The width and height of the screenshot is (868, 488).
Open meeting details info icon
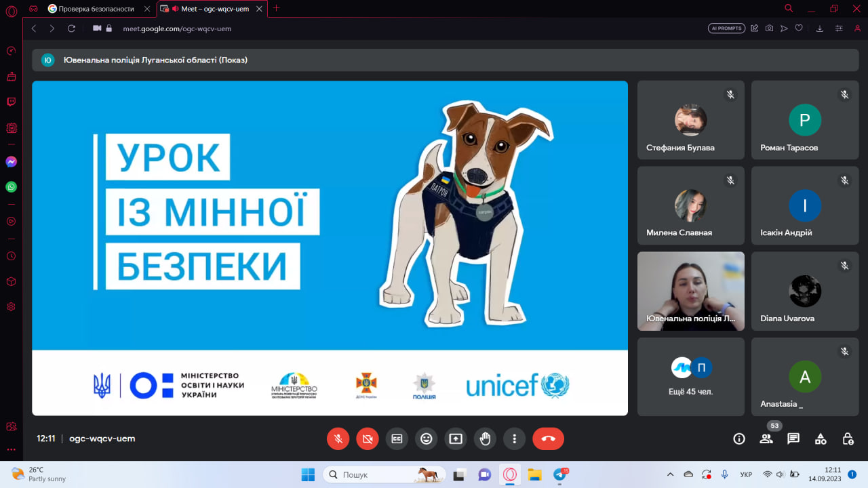pyautogui.click(x=739, y=439)
